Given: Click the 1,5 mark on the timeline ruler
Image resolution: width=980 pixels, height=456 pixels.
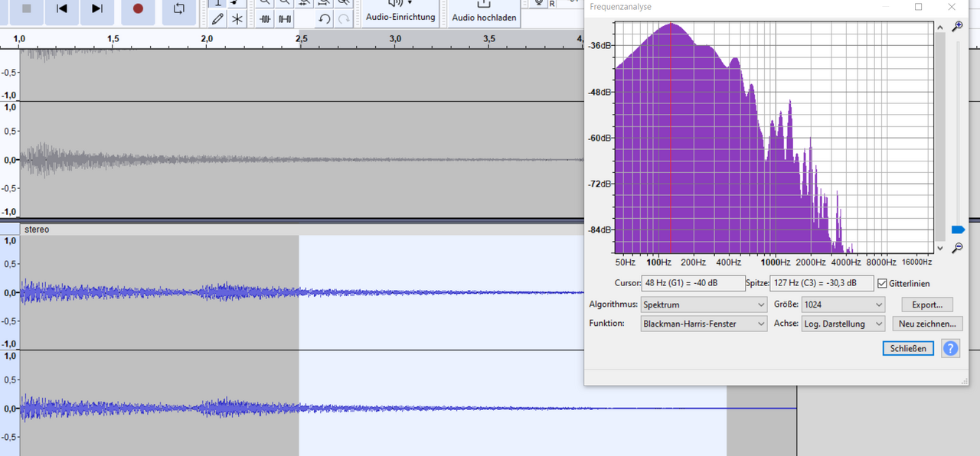Looking at the screenshot, I should [113, 38].
